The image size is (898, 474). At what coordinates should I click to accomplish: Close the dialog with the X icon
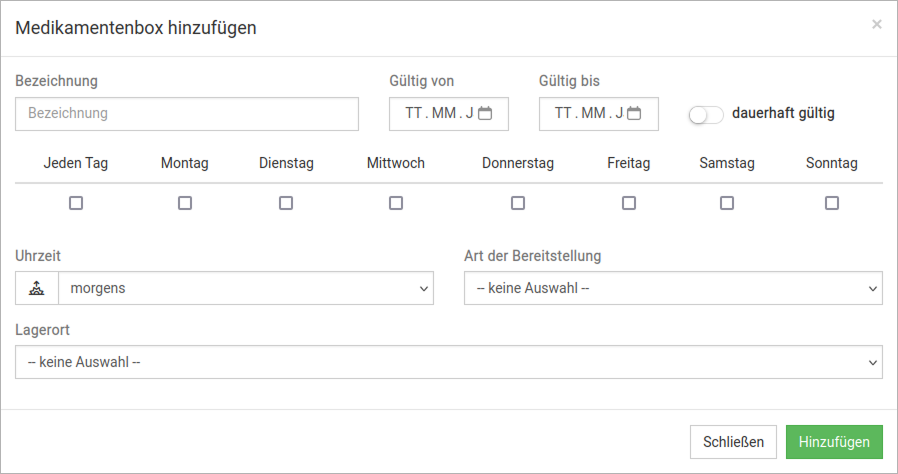(877, 24)
